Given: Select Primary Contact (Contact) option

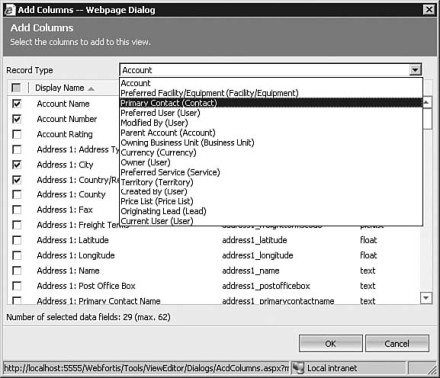Looking at the screenshot, I should 271,103.
